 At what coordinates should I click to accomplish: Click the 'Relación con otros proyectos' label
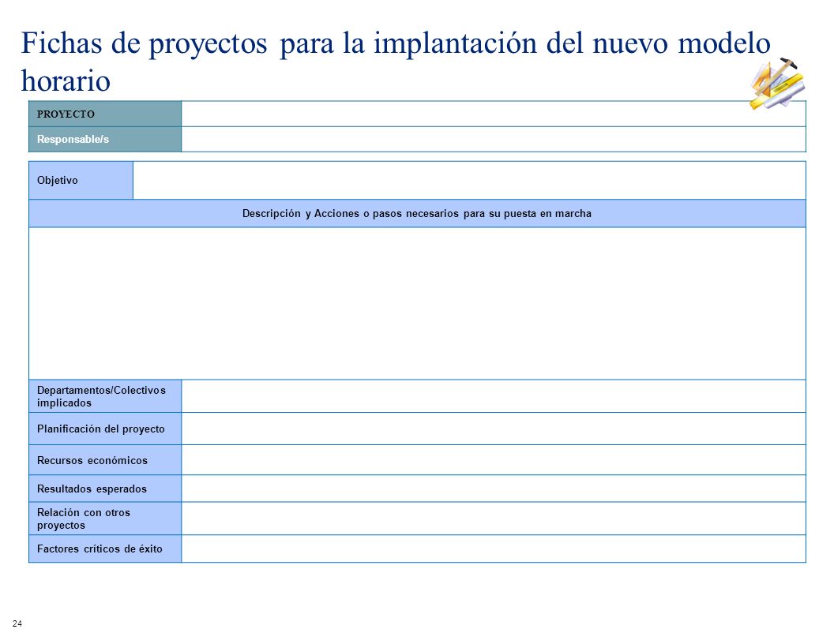click(105, 519)
